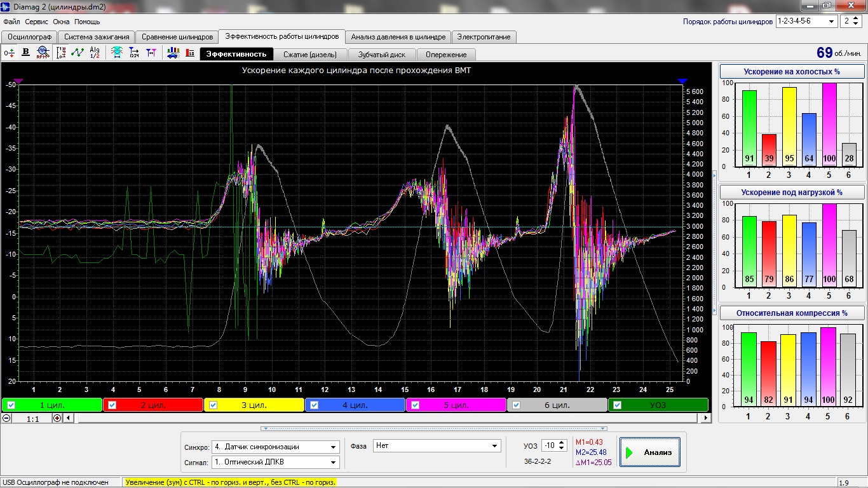This screenshot has width=868, height=488.
Task: Collapse the bottom settings panel splitter
Action: [x=434, y=428]
